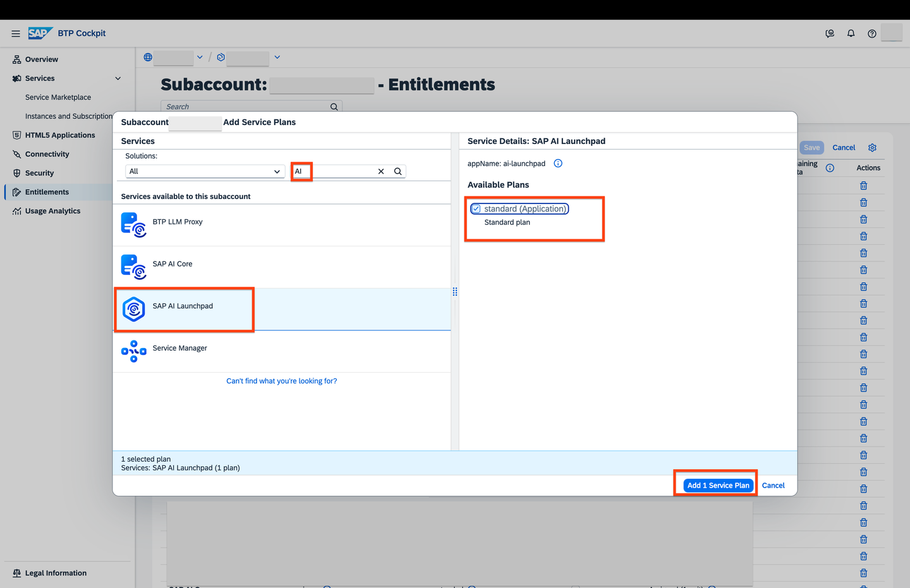This screenshot has height=588, width=910.
Task: Click the remaining quota info icon
Action: [830, 168]
